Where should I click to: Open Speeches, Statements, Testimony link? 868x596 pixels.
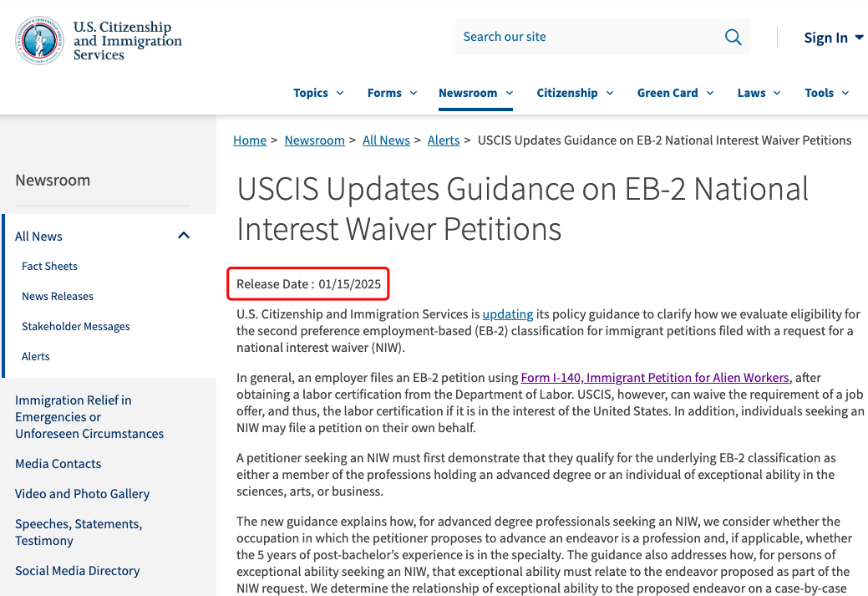point(79,532)
